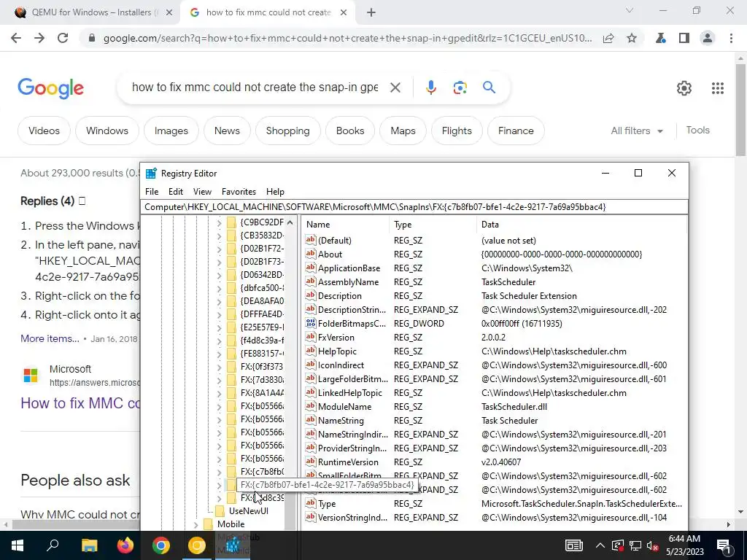The height and width of the screenshot is (560, 747).
Task: Filter results by News
Action: (x=227, y=131)
